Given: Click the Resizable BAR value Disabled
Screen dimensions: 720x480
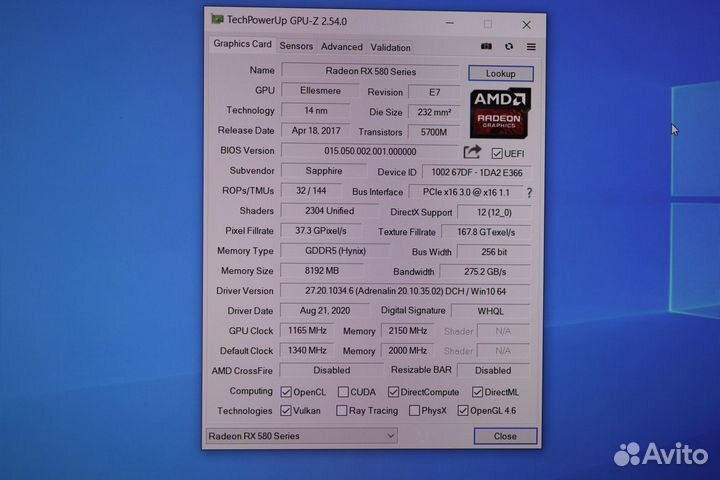Looking at the screenshot, I should click(x=493, y=371).
